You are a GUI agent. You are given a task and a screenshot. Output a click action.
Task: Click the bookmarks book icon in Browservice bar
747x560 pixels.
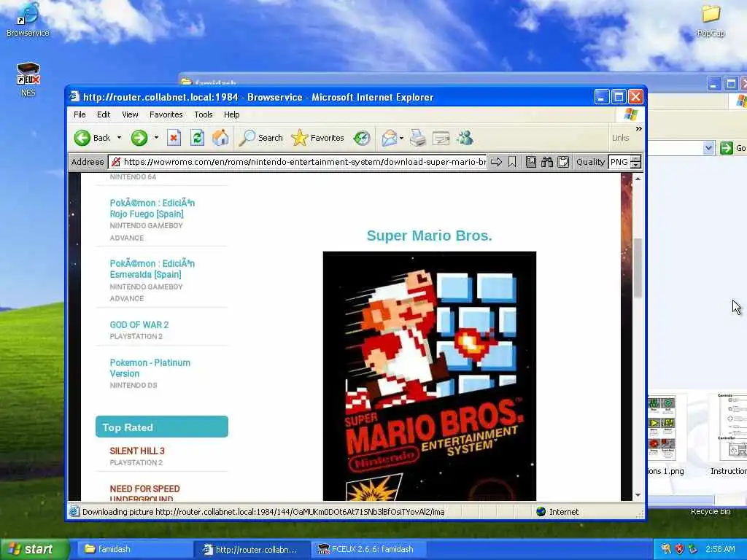531,162
